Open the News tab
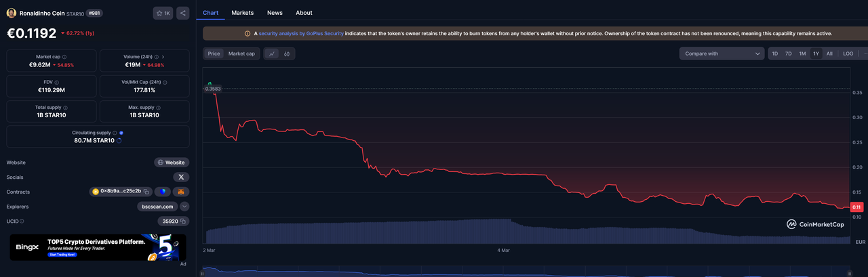Screen dimensions: 868x277 click(x=275, y=13)
